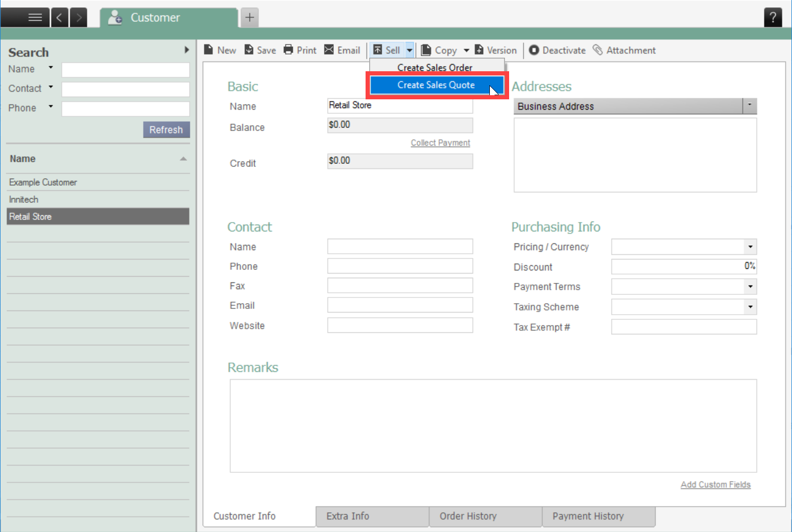Go back with the left arrow
The height and width of the screenshot is (532, 792).
[x=59, y=18]
